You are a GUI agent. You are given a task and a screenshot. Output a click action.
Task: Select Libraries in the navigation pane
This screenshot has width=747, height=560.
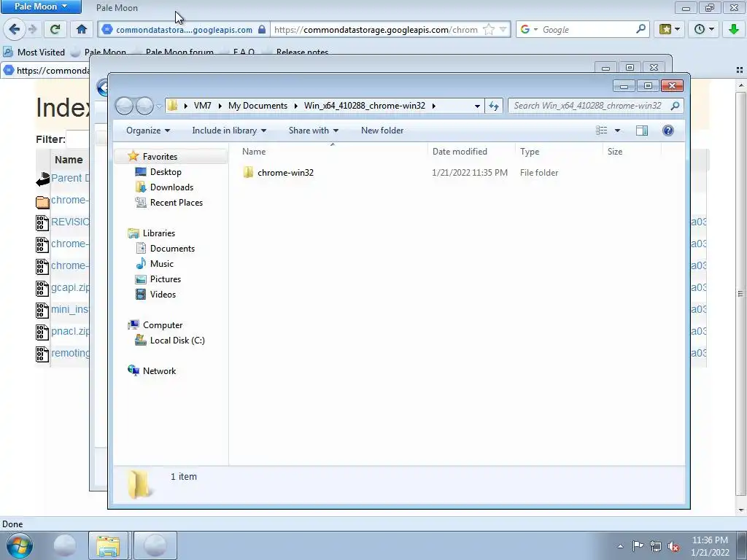click(158, 233)
